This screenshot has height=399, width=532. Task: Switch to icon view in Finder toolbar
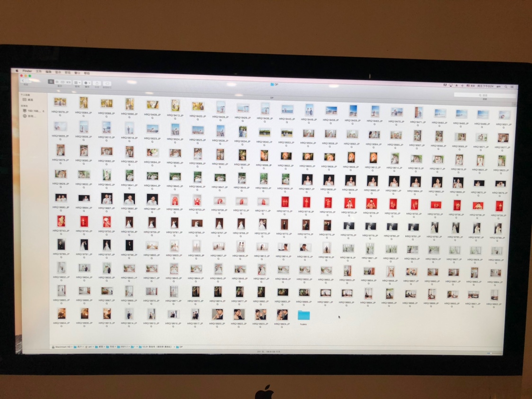click(51, 82)
